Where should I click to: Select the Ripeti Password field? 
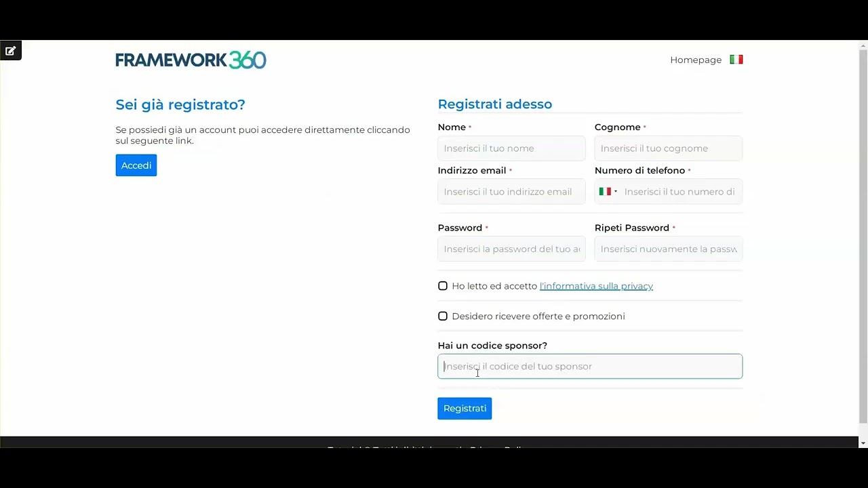pos(668,249)
